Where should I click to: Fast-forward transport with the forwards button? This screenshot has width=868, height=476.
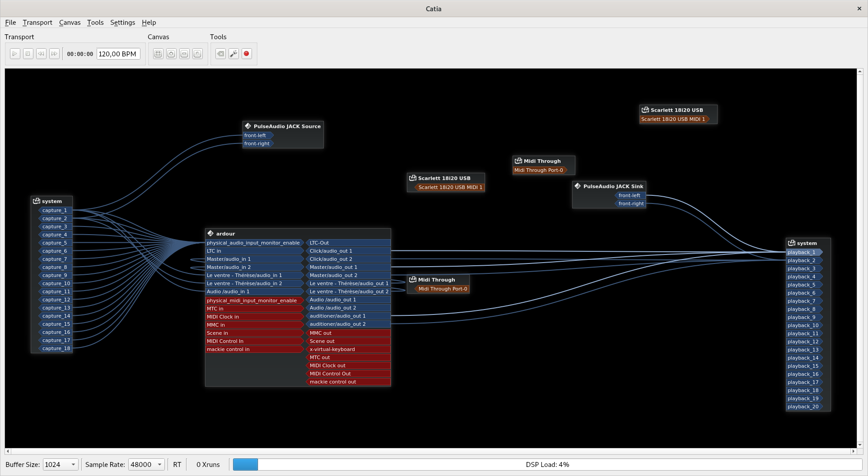point(54,54)
